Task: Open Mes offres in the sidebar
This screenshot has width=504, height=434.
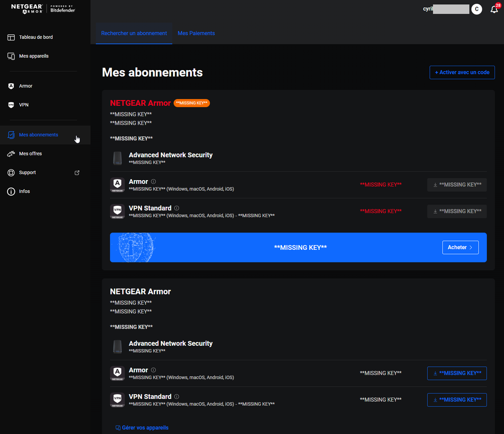Action: (x=45, y=154)
